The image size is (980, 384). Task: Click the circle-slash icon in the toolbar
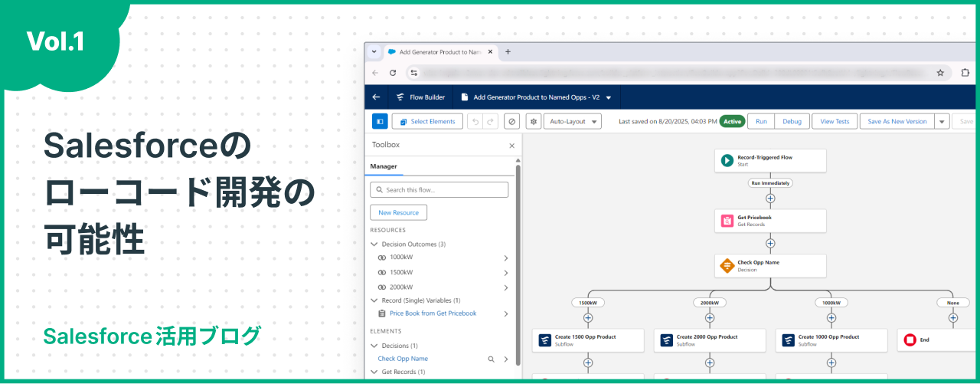[x=512, y=121]
